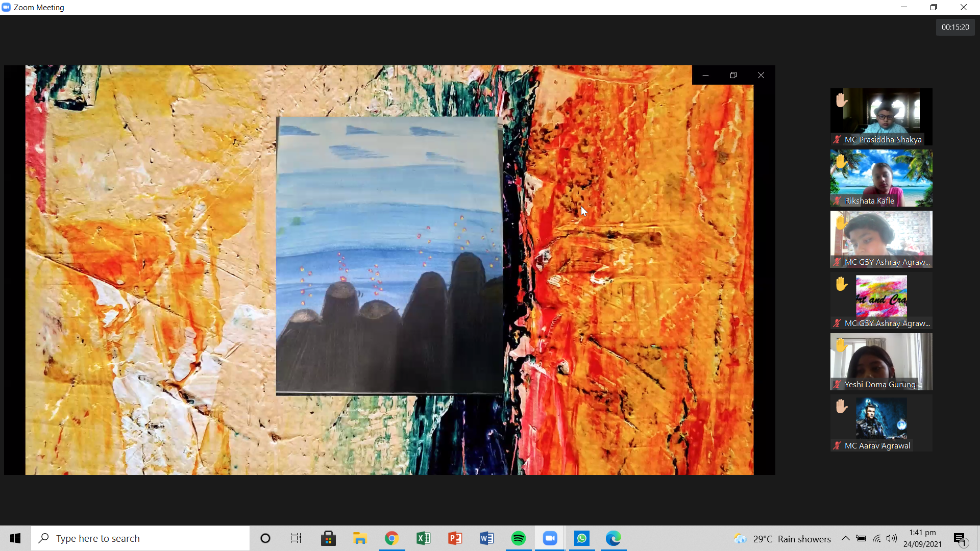Open PowerPoint from the taskbar
This screenshot has height=551, width=980.
pyautogui.click(x=455, y=538)
